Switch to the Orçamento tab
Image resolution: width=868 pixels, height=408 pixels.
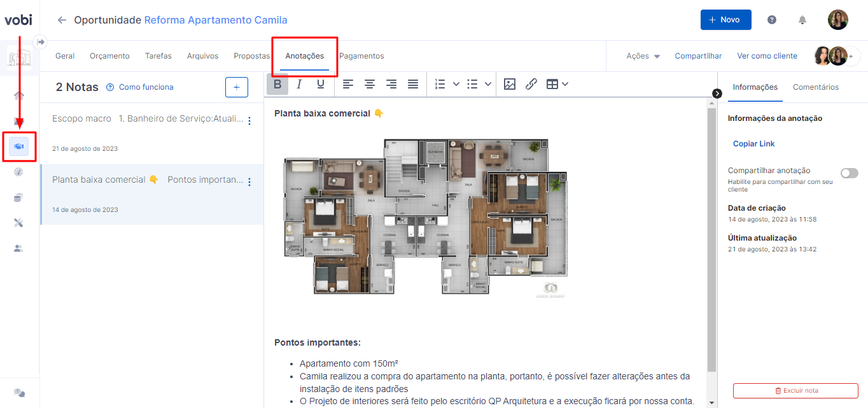(109, 56)
